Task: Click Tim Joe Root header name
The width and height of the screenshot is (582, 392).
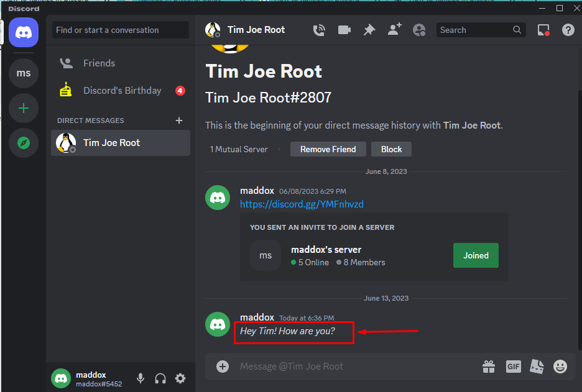Action: [x=256, y=30]
